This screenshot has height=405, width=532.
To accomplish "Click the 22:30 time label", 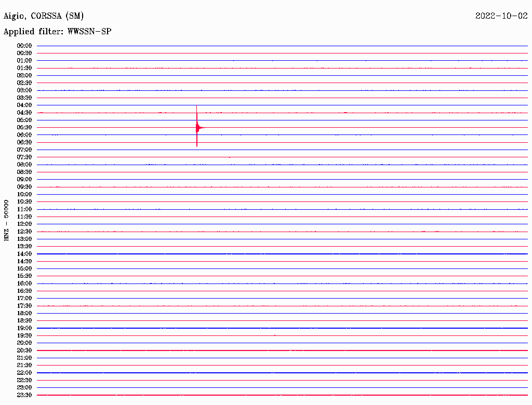I will (x=24, y=380).
